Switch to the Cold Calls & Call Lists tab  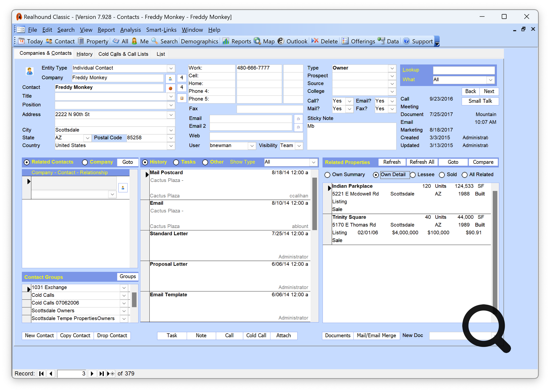click(x=123, y=54)
